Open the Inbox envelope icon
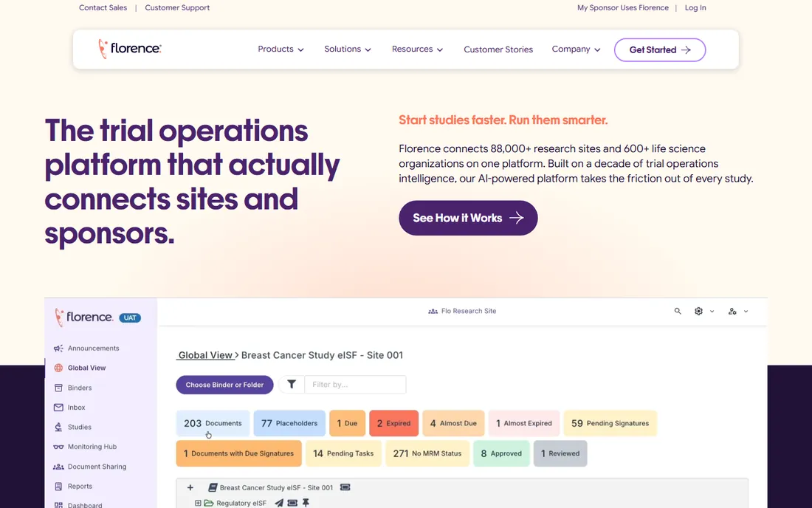 tap(58, 407)
